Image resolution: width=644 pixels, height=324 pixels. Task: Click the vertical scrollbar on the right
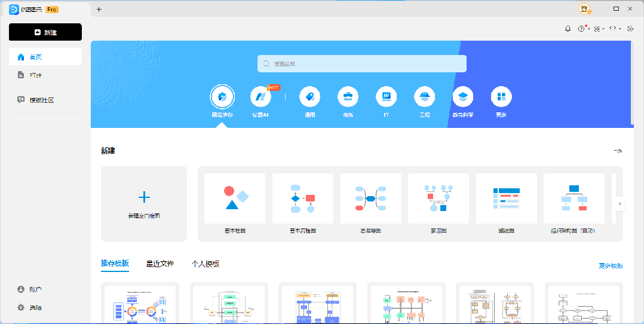632,82
